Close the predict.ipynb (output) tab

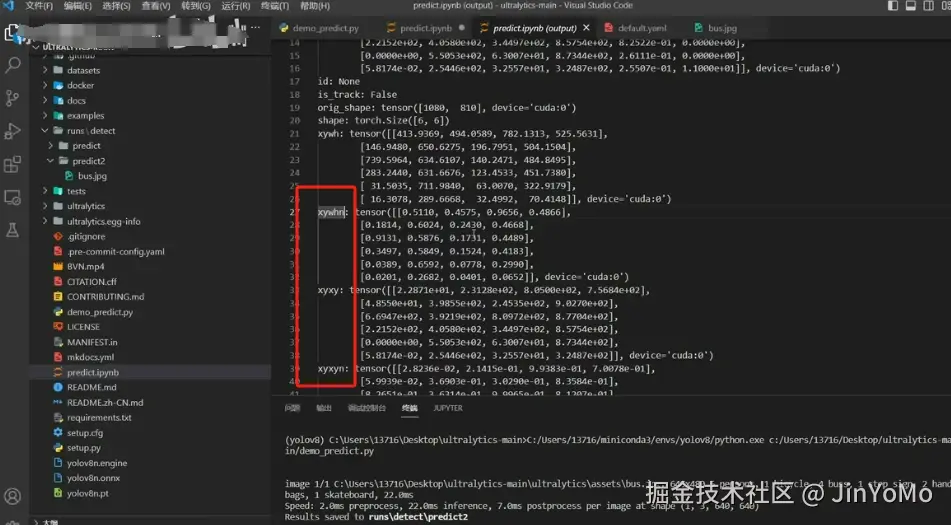coord(586,28)
